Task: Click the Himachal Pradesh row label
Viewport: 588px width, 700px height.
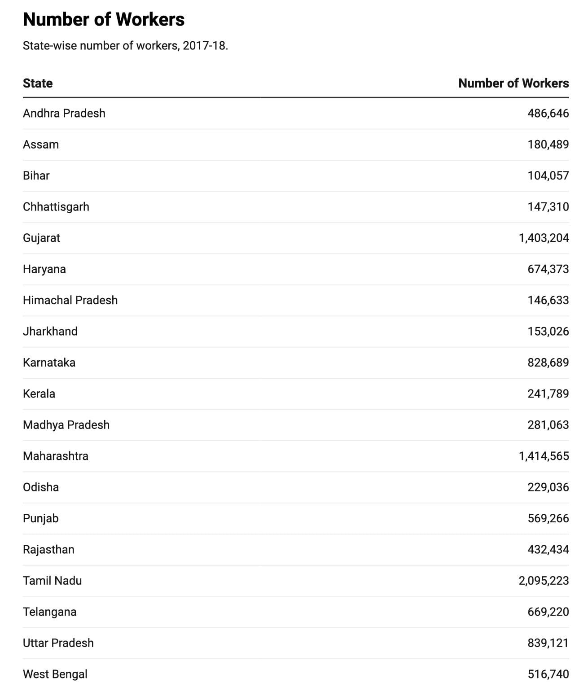Action: coord(70,300)
